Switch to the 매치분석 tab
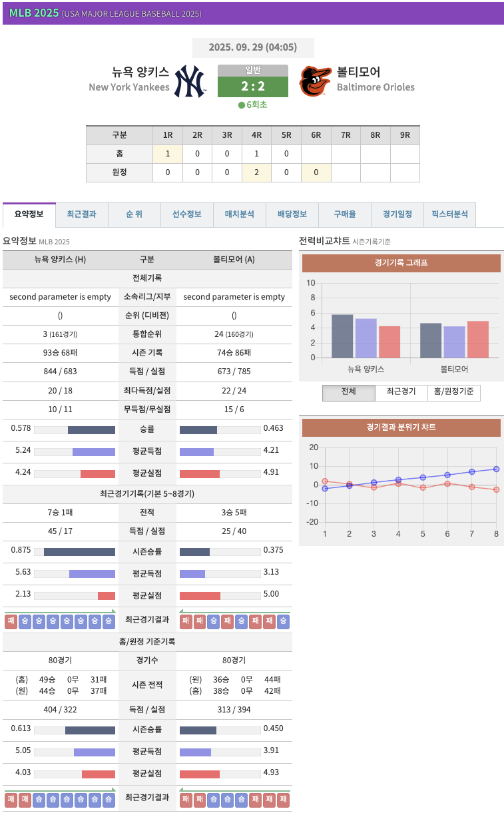Viewport: 504px width, 817px height. (240, 214)
